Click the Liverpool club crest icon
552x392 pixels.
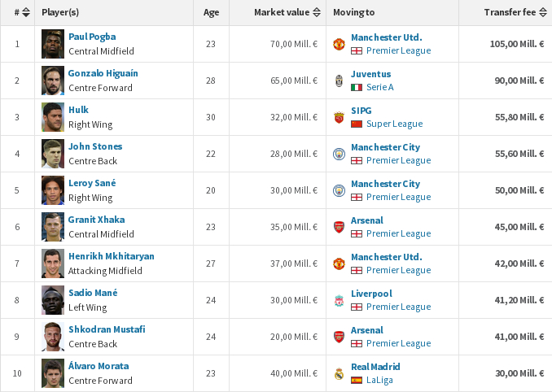(x=339, y=300)
